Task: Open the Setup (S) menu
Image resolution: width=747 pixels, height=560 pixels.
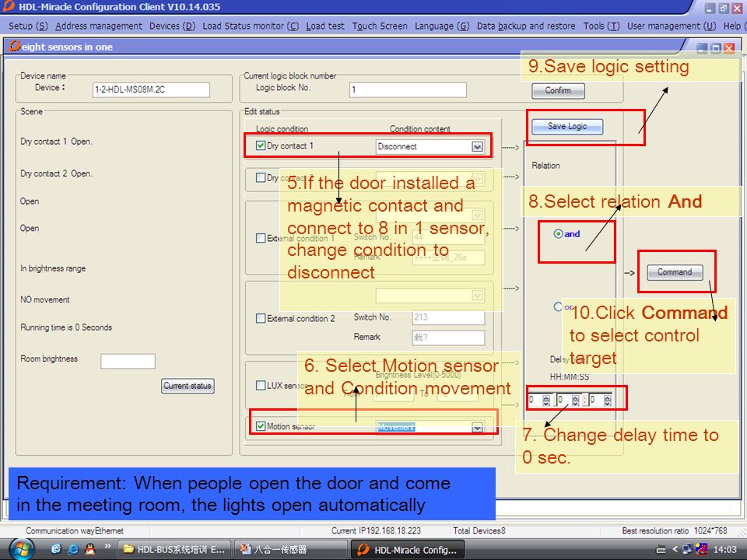Action: coord(28,26)
